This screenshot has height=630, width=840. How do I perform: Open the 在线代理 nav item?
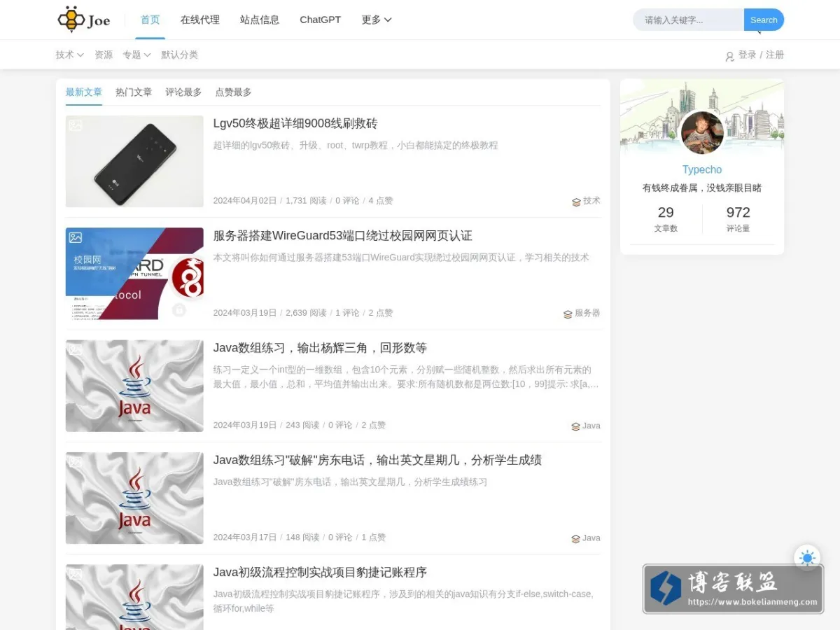[x=200, y=20]
